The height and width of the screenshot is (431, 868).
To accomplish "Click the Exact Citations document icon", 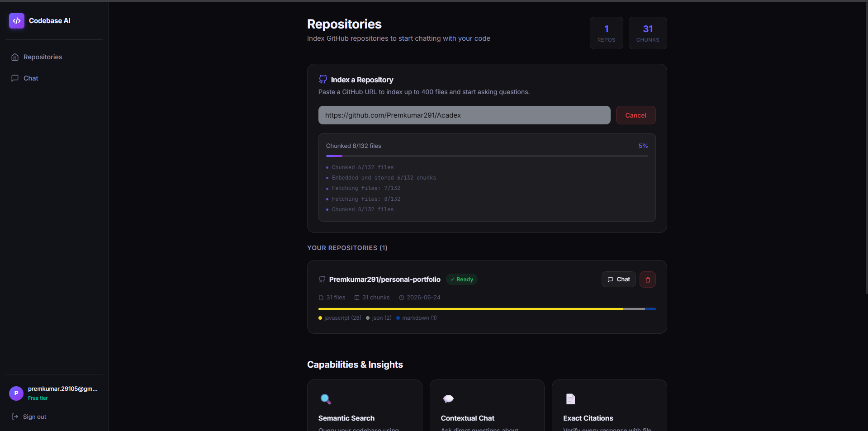I will (570, 399).
